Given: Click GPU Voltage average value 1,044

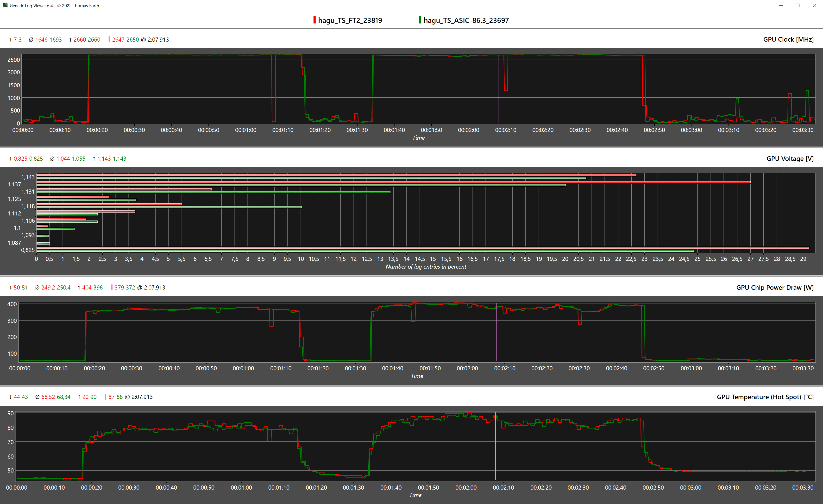Looking at the screenshot, I should [63, 159].
